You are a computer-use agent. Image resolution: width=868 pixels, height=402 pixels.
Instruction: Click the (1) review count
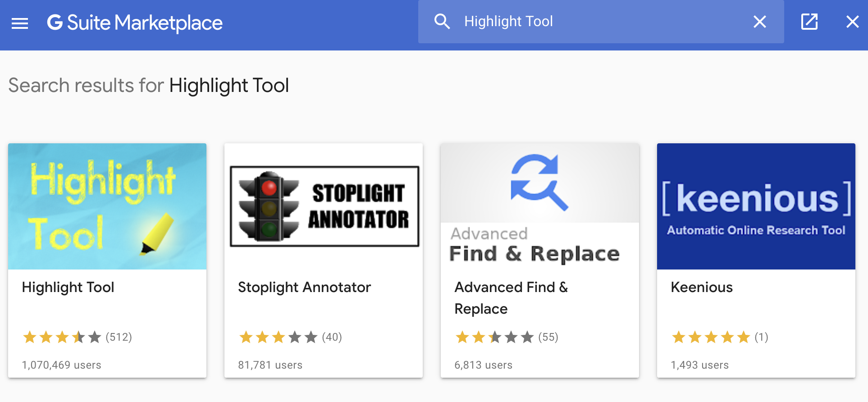click(x=762, y=337)
